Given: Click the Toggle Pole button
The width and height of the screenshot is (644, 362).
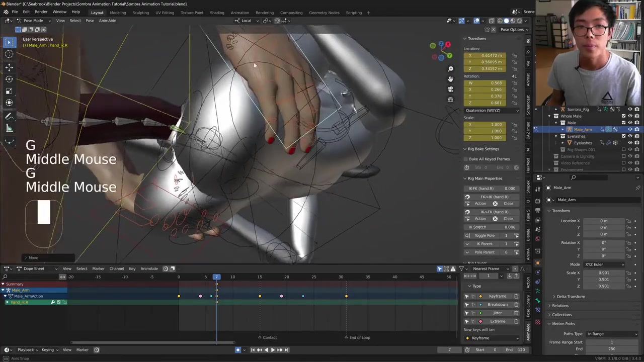Looking at the screenshot, I should click(x=485, y=235).
